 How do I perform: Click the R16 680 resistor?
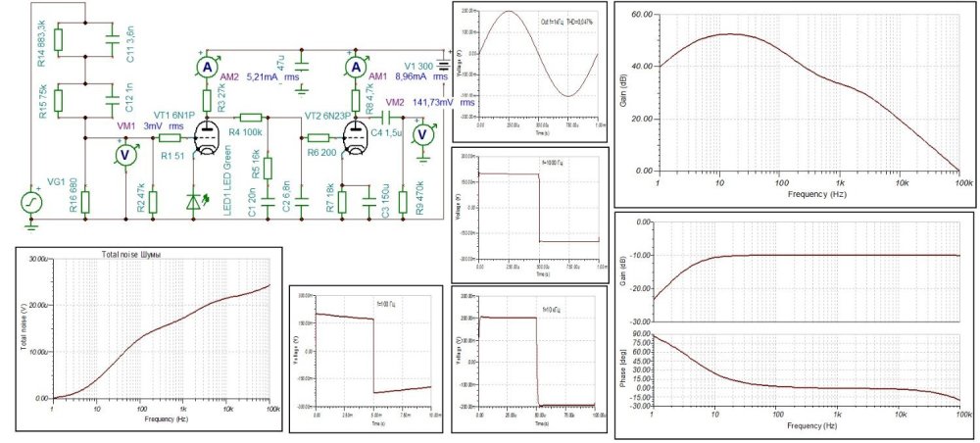(85, 202)
